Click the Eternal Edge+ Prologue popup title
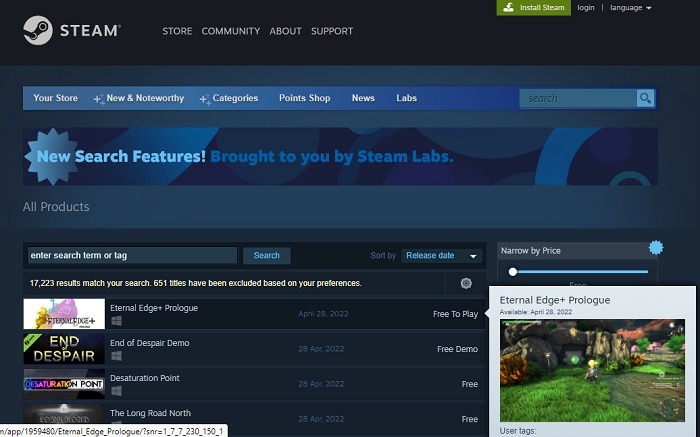Viewport: 700px width, 437px height. 554,300
